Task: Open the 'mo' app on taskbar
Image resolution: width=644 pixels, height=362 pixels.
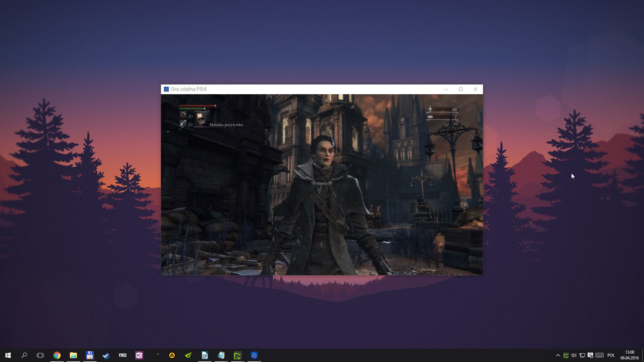Action: click(122, 356)
